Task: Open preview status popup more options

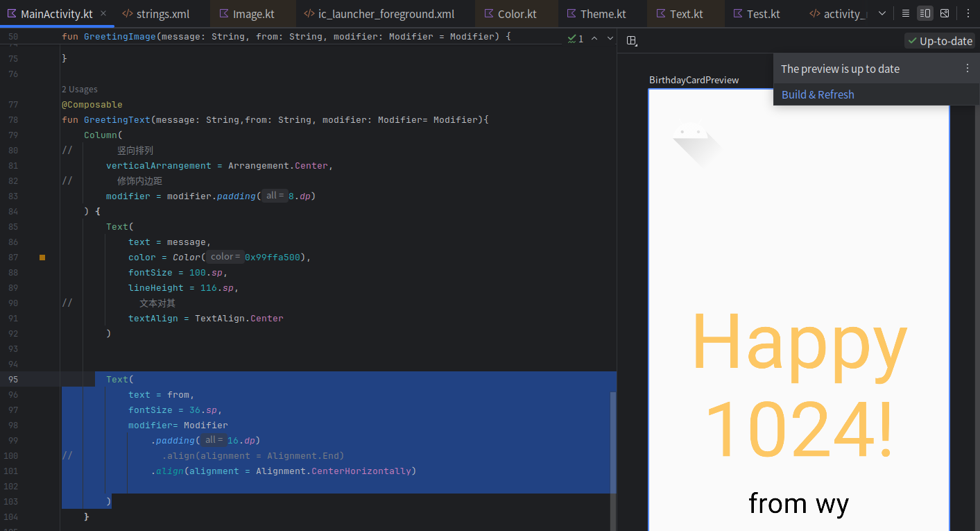Action: 968,69
